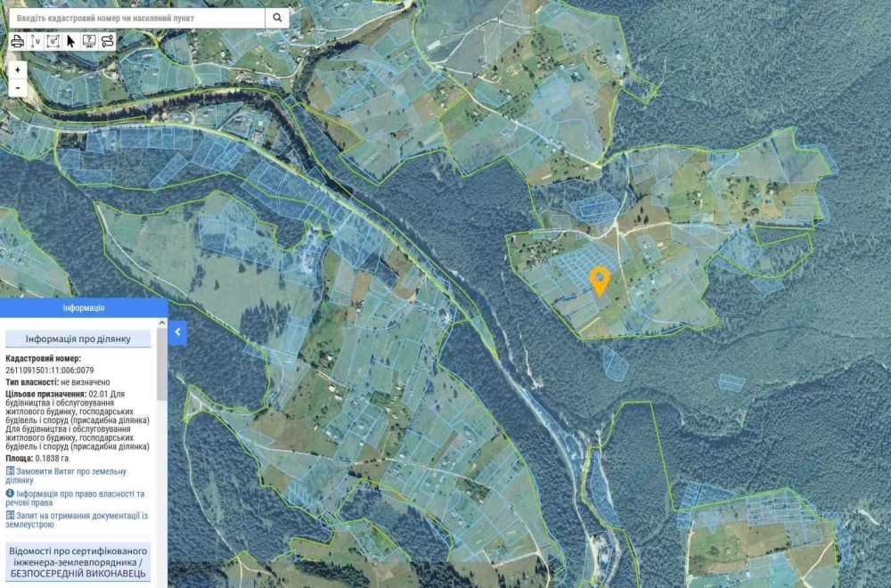891x588 pixels.
Task: Open the Інформація panel tab
Action: [x=84, y=308]
